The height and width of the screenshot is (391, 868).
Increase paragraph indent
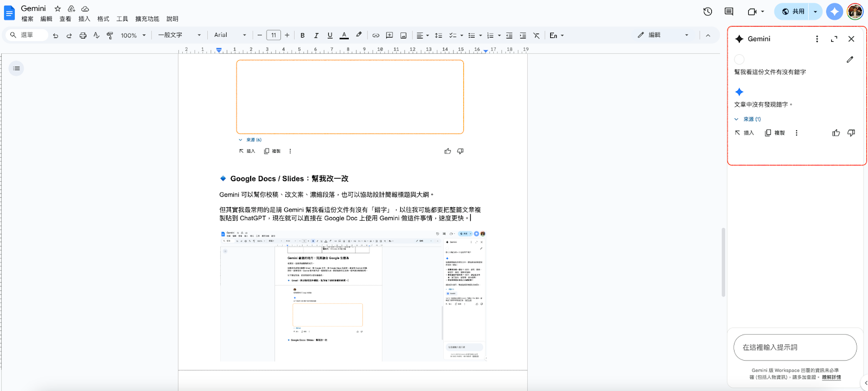[522, 35]
